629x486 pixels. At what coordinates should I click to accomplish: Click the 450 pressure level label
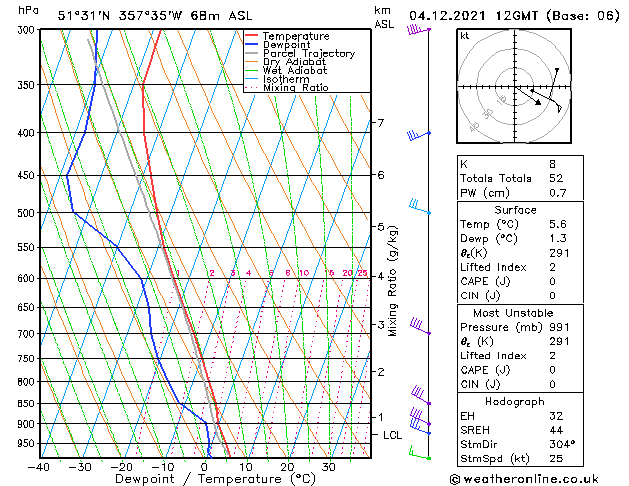point(28,176)
